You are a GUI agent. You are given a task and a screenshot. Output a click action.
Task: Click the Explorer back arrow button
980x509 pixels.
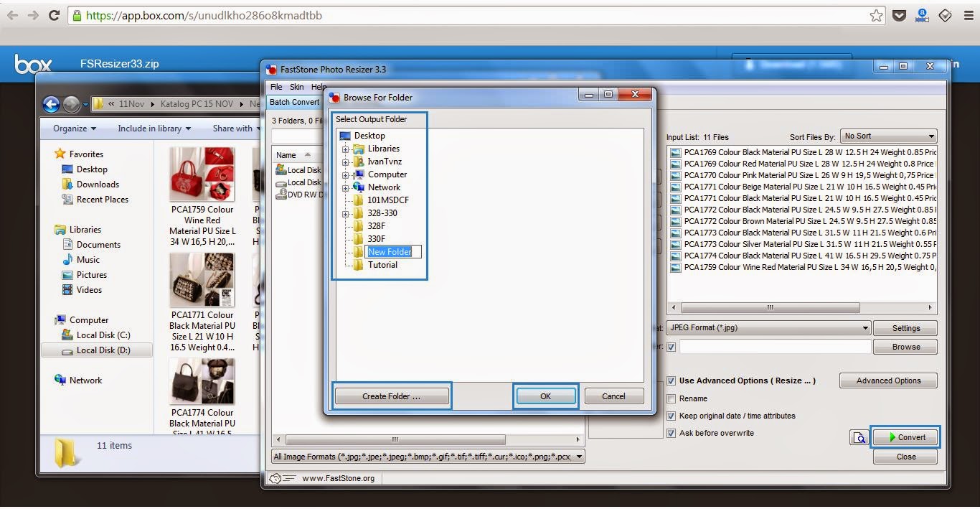pos(51,105)
